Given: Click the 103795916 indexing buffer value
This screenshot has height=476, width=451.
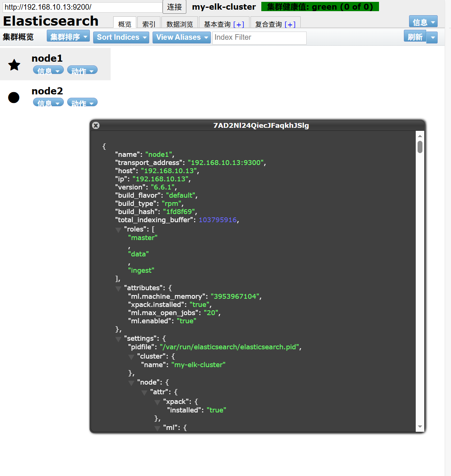Looking at the screenshot, I should coord(218,220).
